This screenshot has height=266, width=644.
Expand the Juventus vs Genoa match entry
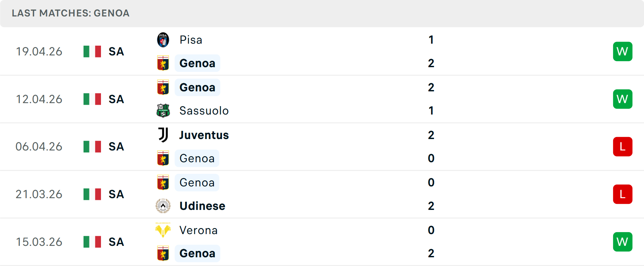click(x=322, y=146)
